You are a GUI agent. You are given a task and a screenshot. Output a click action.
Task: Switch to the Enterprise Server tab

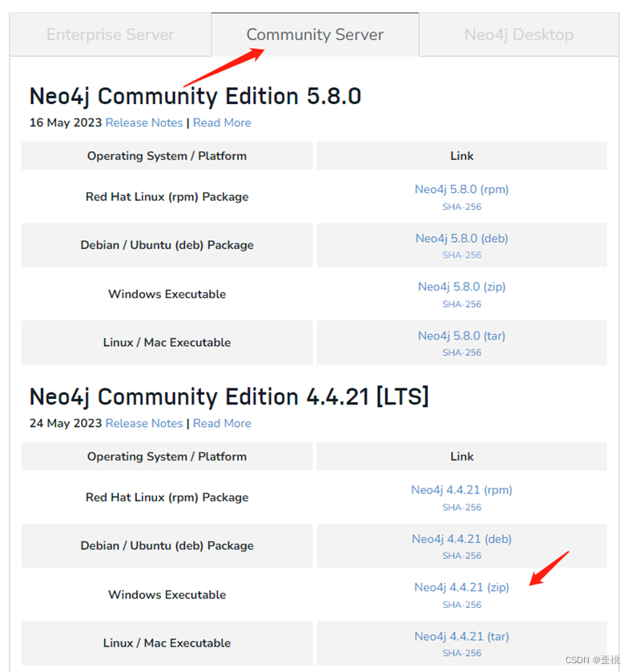(110, 34)
